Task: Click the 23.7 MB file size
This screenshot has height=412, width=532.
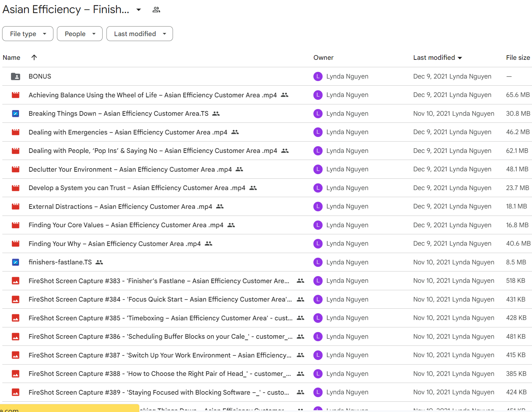Action: pyautogui.click(x=517, y=188)
